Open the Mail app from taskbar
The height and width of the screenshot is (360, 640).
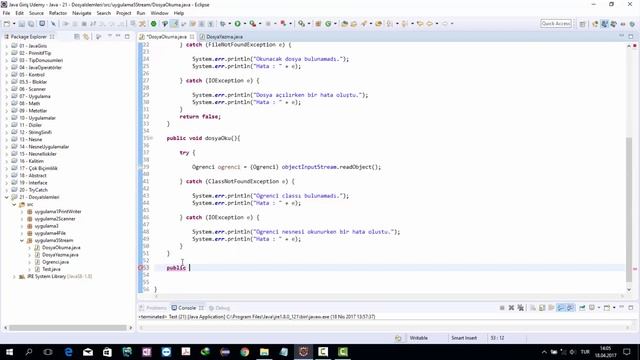(88, 352)
